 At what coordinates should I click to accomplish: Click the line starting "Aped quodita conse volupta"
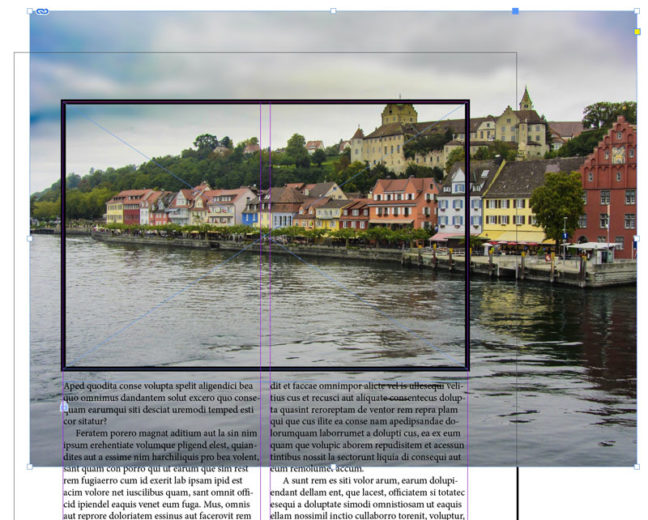158,386
